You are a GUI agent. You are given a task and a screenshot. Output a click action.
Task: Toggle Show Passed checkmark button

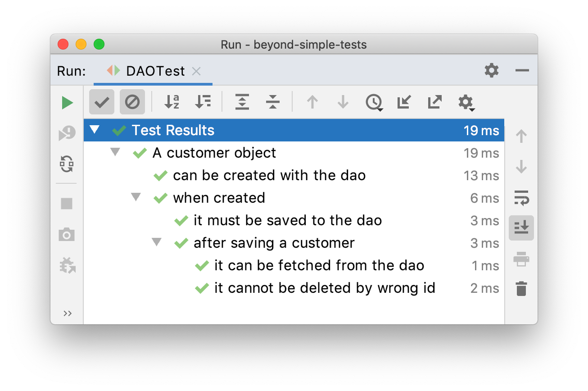pyautogui.click(x=102, y=102)
